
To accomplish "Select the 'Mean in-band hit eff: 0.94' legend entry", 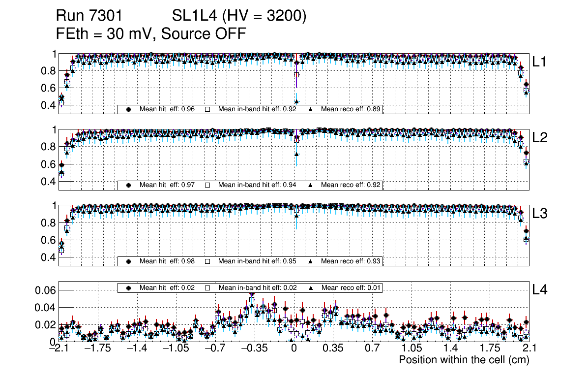I will [257, 185].
